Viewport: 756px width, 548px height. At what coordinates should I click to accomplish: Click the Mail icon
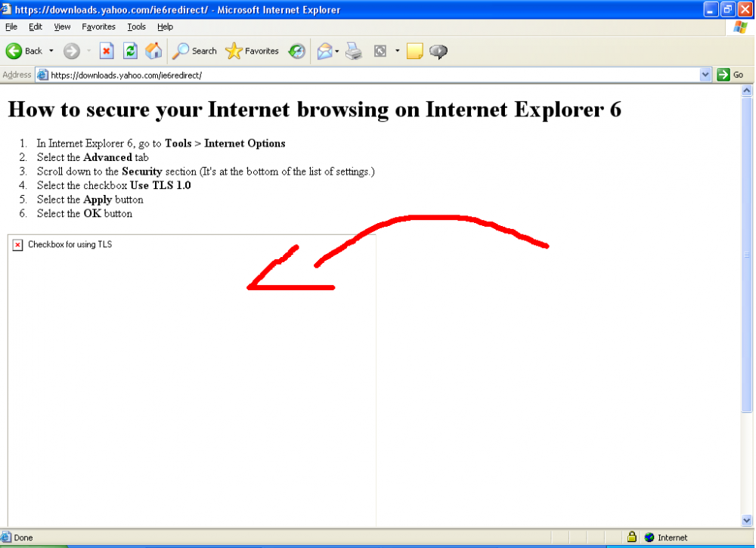click(x=324, y=51)
